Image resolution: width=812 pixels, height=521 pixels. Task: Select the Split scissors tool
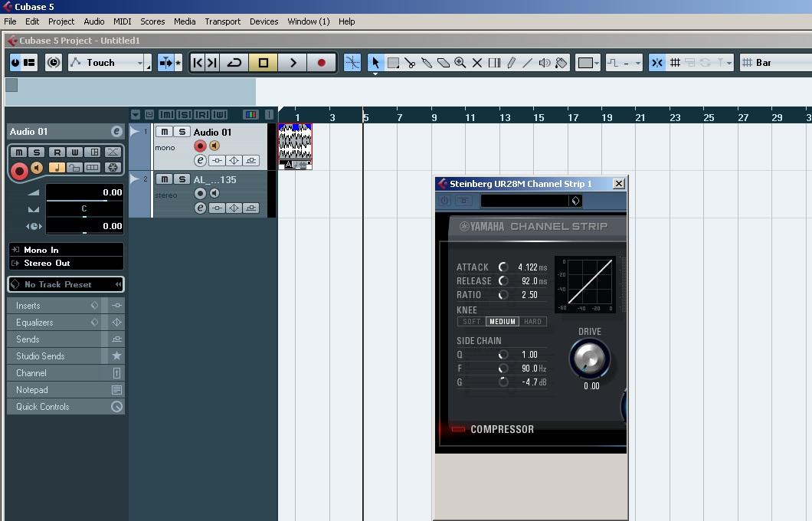410,63
